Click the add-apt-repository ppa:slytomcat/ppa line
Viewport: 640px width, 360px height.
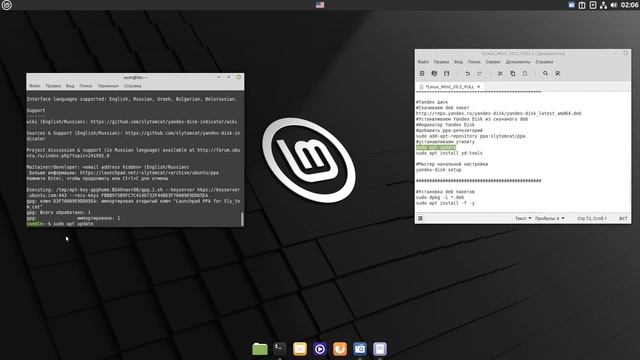pyautogui.click(x=471, y=136)
